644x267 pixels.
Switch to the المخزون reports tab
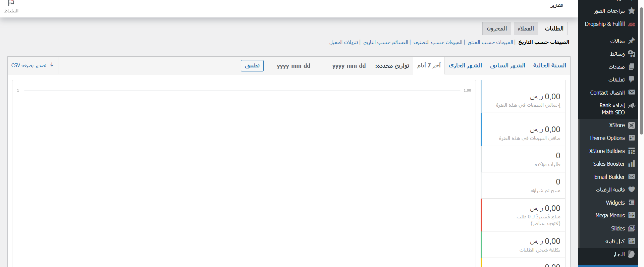coord(497,29)
